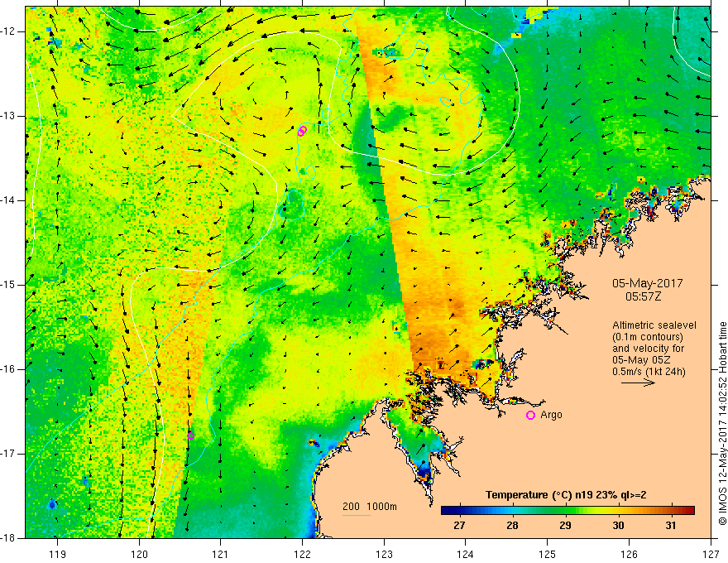Click the color bar label "28"
The width and height of the screenshot is (728, 563).
point(512,526)
